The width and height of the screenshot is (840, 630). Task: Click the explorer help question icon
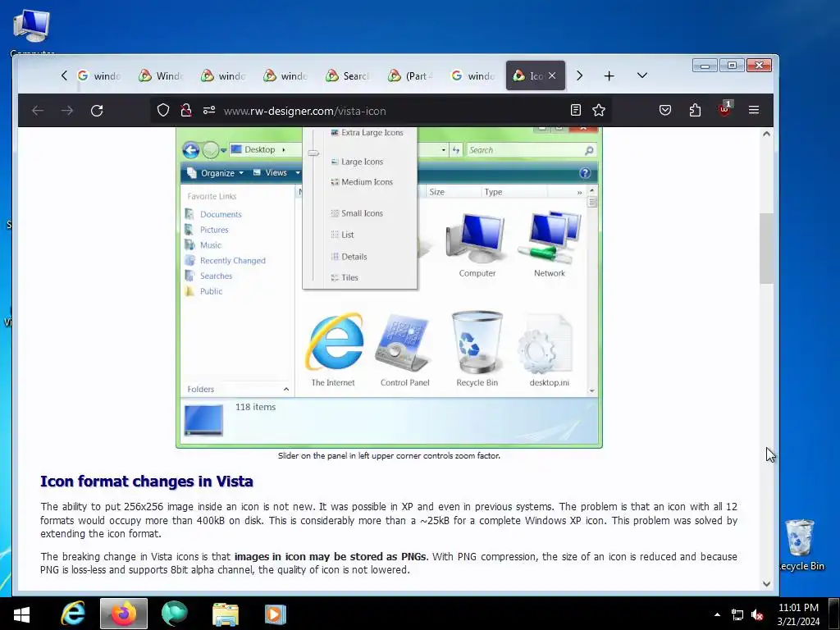pos(585,173)
